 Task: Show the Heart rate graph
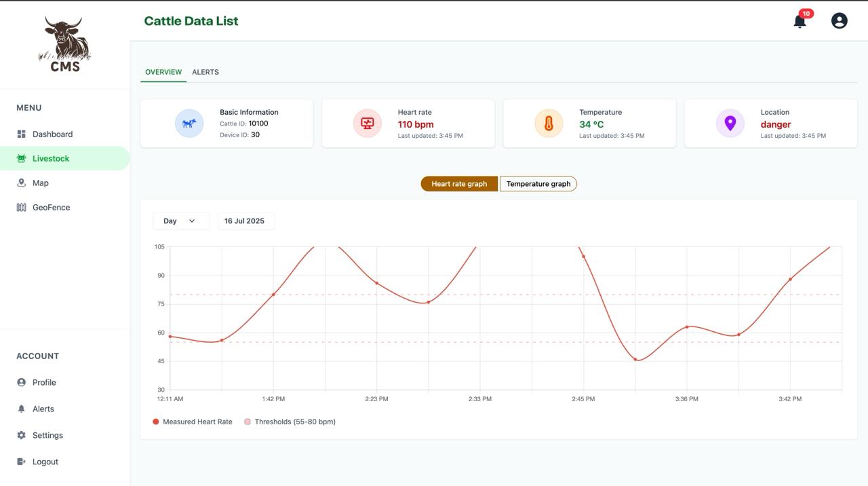point(459,184)
